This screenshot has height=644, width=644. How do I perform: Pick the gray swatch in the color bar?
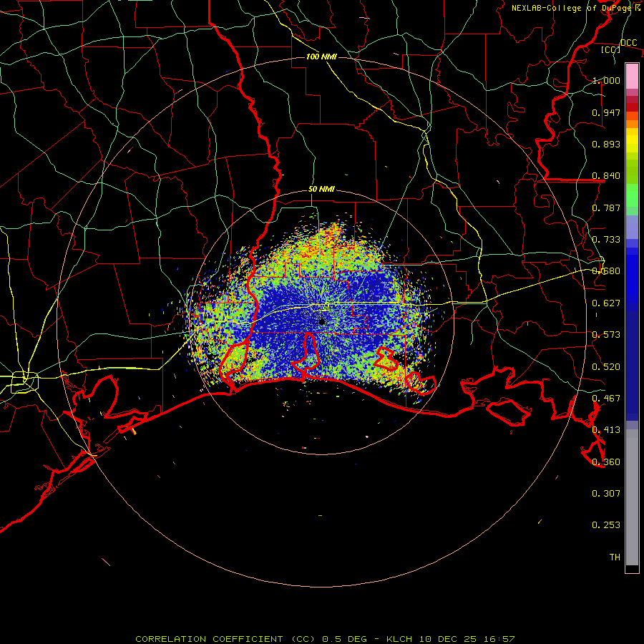632,497
